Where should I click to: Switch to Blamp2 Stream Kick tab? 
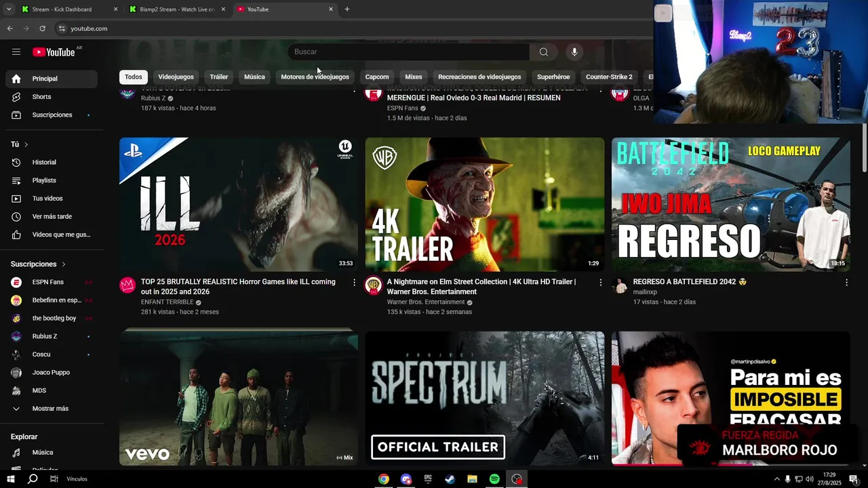pyautogui.click(x=178, y=9)
